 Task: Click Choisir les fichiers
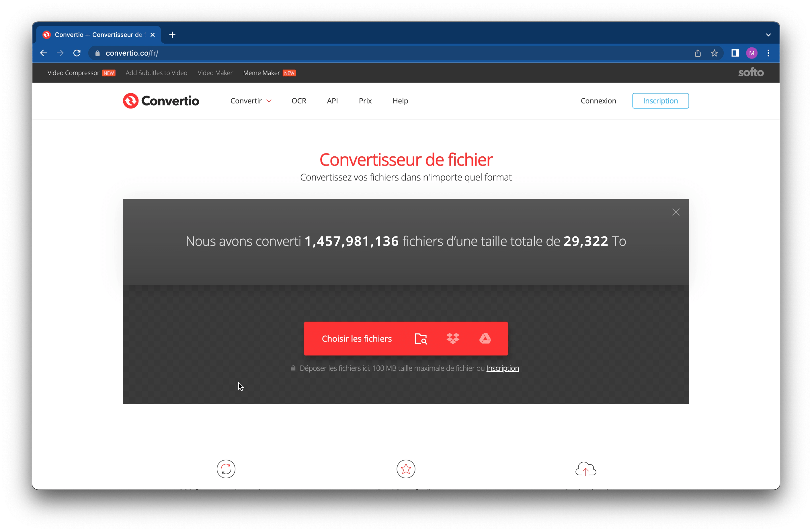(x=356, y=338)
